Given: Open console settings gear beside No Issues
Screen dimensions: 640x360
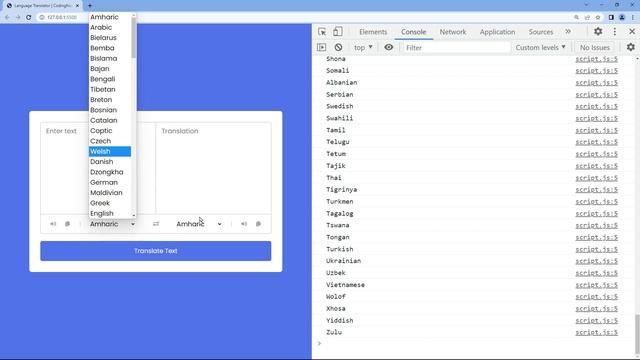Looking at the screenshot, I should click(631, 47).
